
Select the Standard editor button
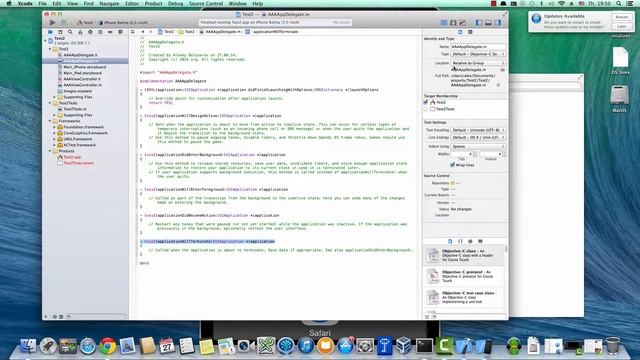click(x=444, y=22)
